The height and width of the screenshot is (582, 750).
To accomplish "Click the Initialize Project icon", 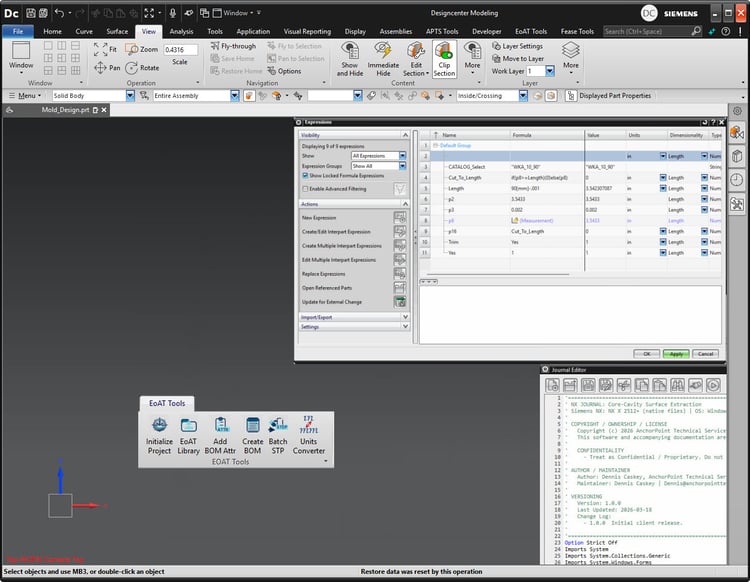I will 159,435.
